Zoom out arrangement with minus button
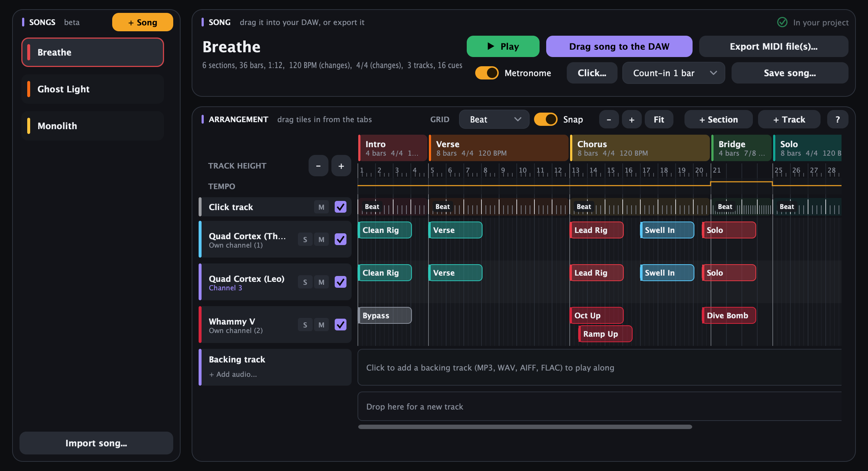The image size is (868, 471). point(609,119)
